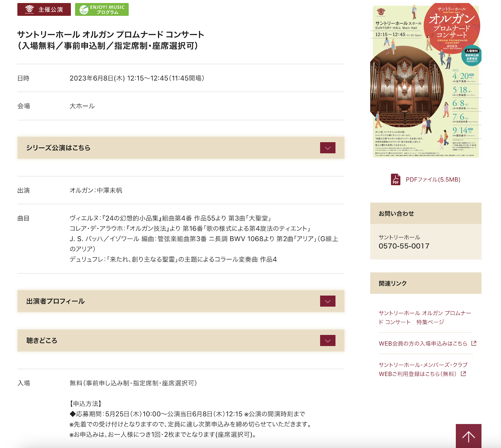This screenshot has height=448, width=501.
Task: Click the date text 2023年6月8日(木)
Action: tap(97, 78)
